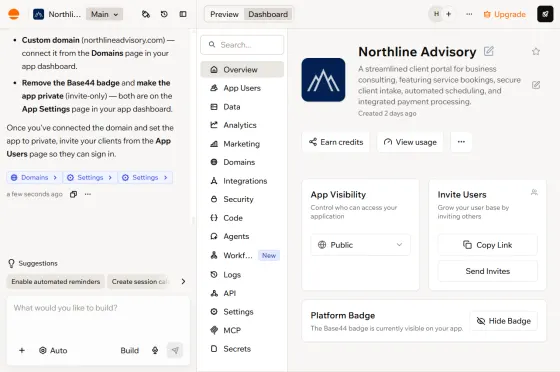Click the Upgrade button
The width and height of the screenshot is (560, 372).
(x=504, y=14)
